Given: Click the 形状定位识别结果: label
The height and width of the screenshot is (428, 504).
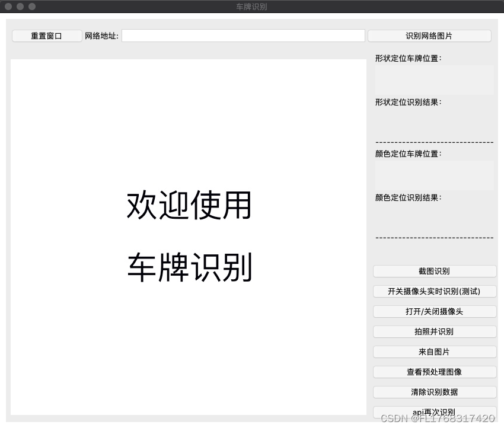Looking at the screenshot, I should (x=409, y=103).
